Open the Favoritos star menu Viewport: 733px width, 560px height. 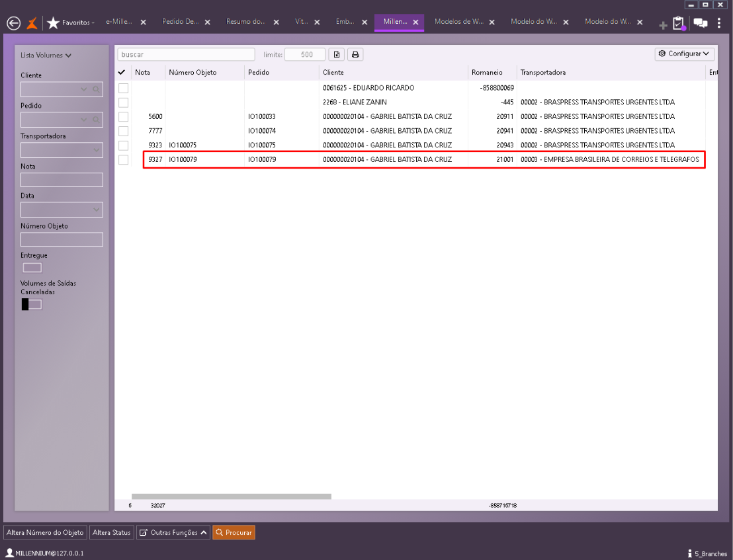tap(71, 22)
